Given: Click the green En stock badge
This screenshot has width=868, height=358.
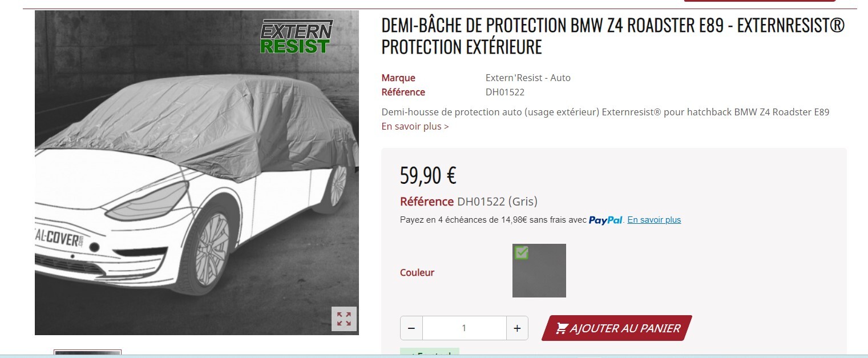Looking at the screenshot, I should [430, 353].
